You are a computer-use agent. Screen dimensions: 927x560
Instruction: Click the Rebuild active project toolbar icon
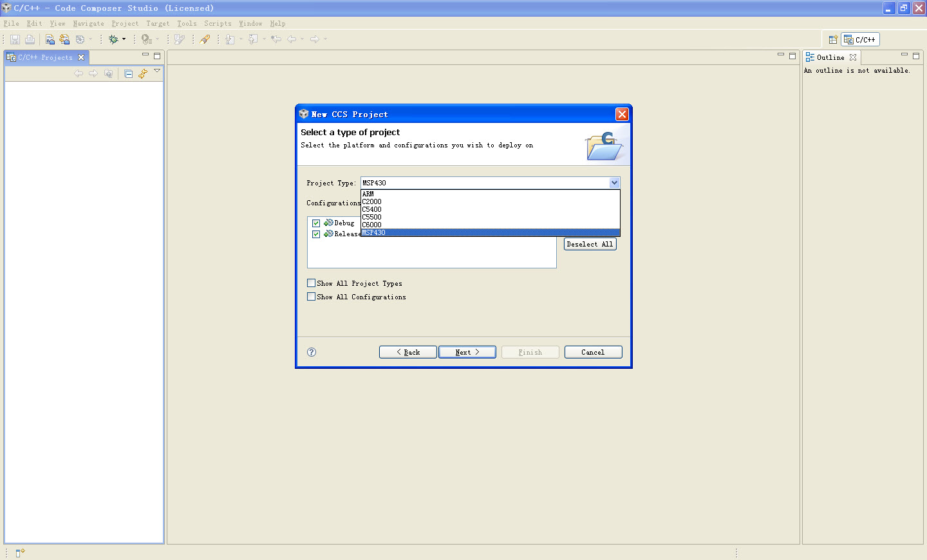[64, 39]
